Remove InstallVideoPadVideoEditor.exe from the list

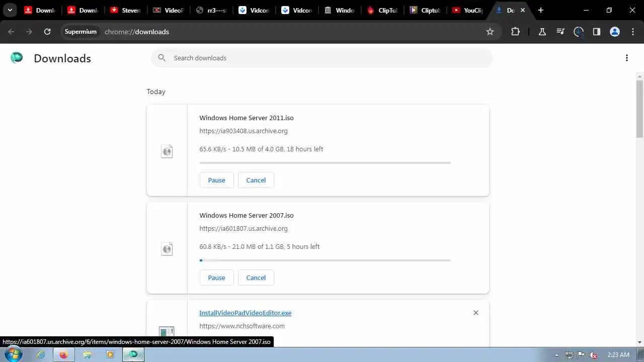(476, 313)
